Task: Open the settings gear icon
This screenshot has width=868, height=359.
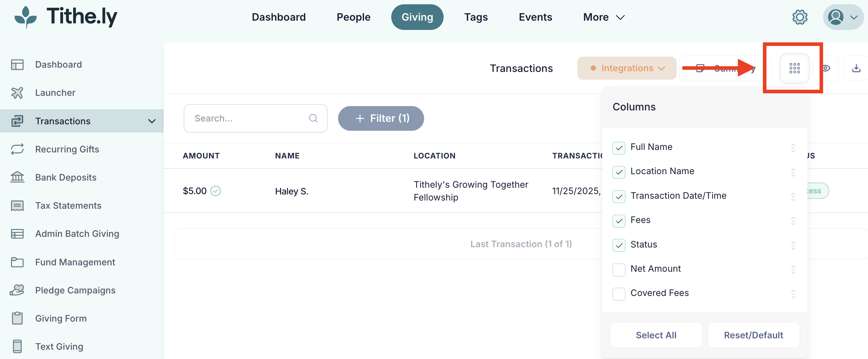Action: 800,17
